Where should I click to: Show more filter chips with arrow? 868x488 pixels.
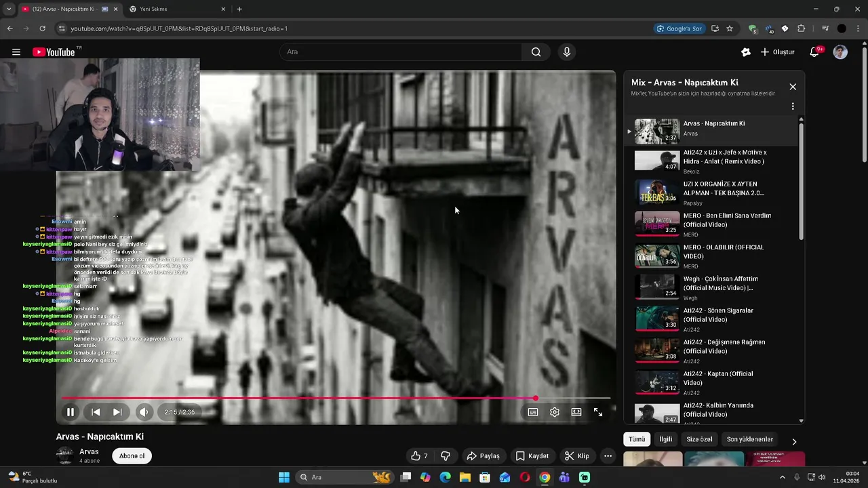(794, 441)
